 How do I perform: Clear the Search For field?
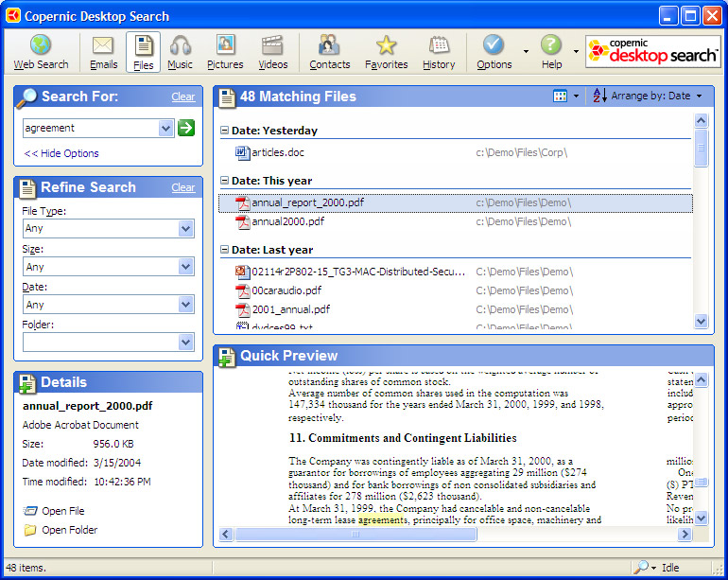(183, 97)
